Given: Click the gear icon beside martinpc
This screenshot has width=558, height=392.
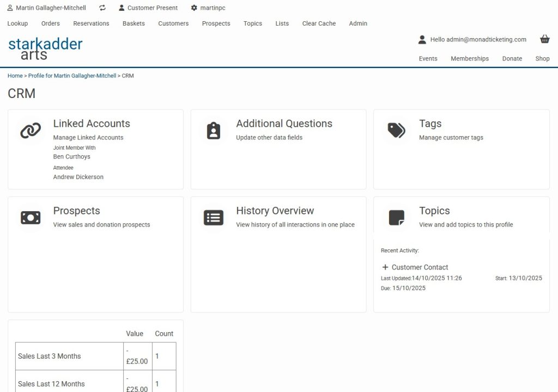Looking at the screenshot, I should tap(194, 8).
